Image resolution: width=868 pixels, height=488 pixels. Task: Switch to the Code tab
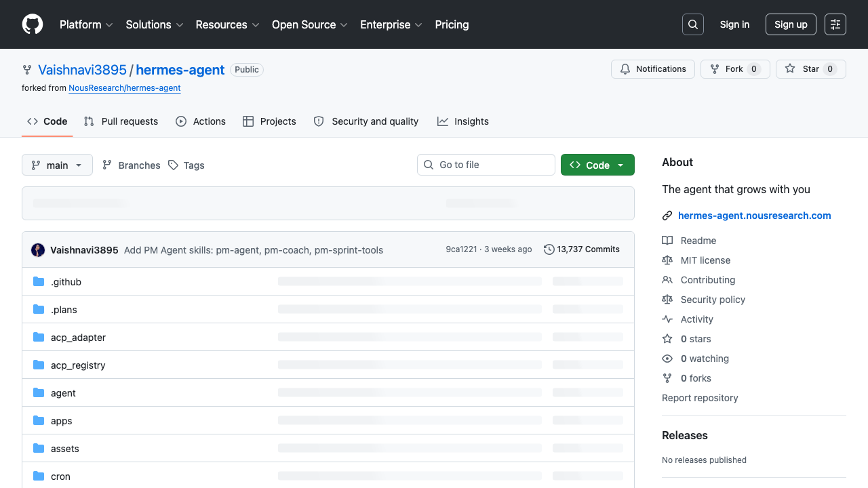pyautogui.click(x=47, y=121)
